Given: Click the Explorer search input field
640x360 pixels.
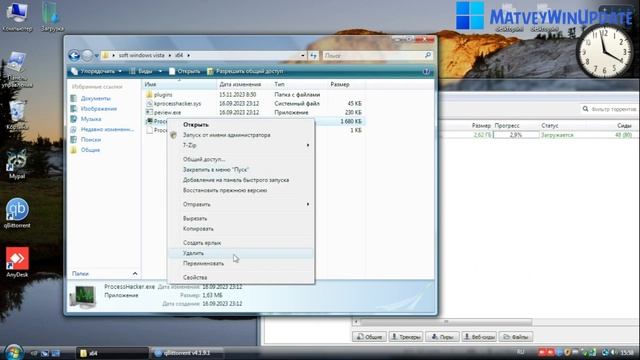Looking at the screenshot, I should click(x=373, y=56).
